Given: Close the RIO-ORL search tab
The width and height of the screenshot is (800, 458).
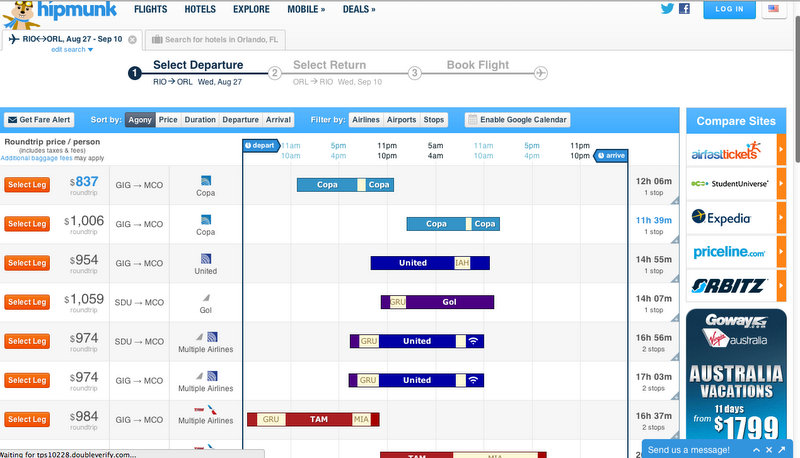Looking at the screenshot, I should pos(132,39).
